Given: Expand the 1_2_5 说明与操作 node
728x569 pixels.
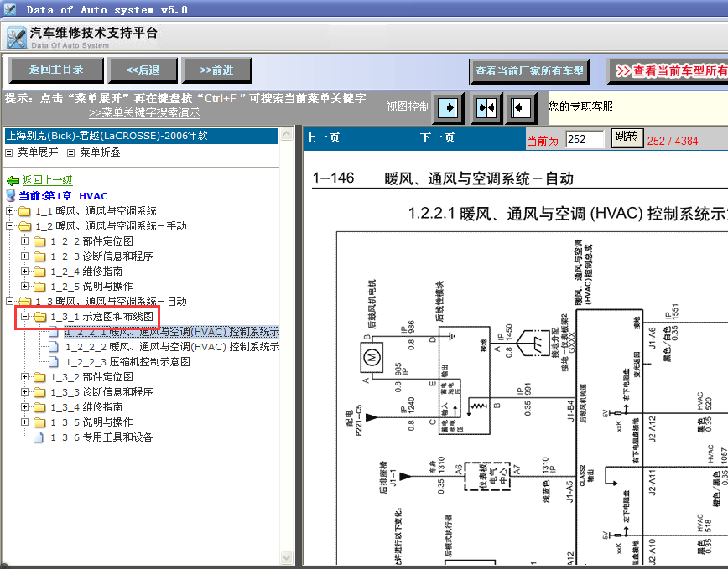Looking at the screenshot, I should (24, 286).
